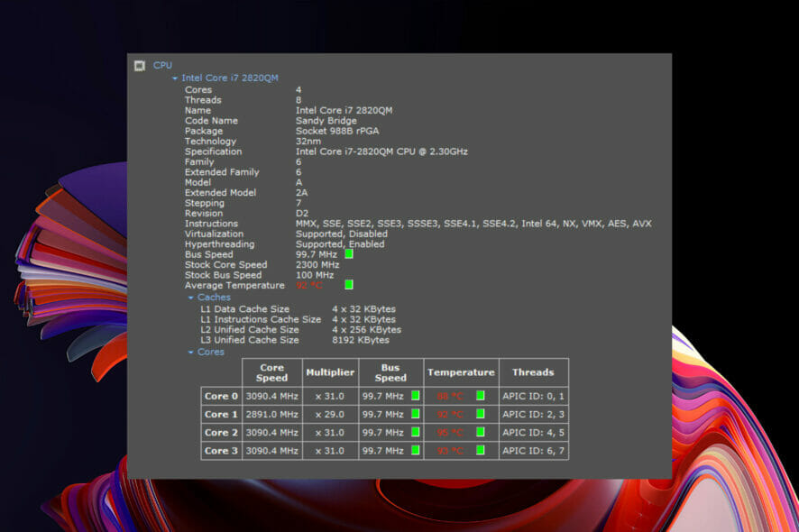This screenshot has width=799, height=532.
Task: Click the green graph icon beside Average Temperature
Action: click(x=349, y=285)
